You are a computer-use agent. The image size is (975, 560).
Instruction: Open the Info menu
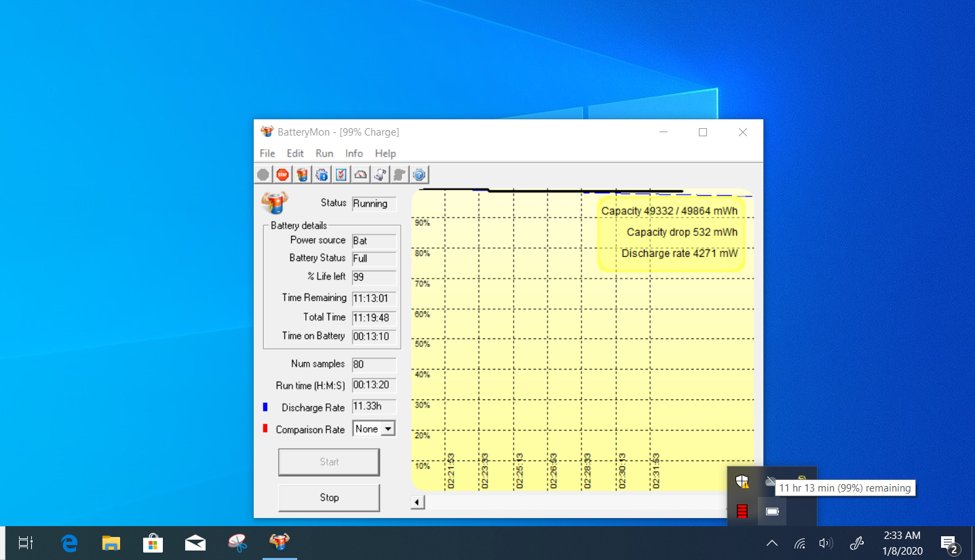tap(354, 153)
